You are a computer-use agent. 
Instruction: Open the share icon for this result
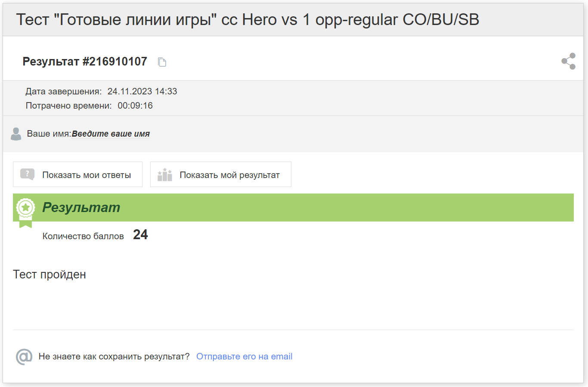[x=569, y=61]
